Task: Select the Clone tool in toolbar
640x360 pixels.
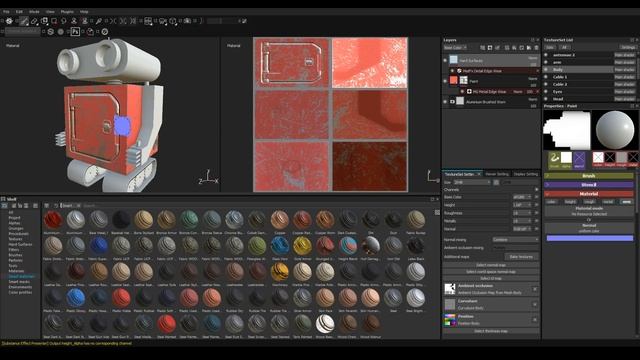Action: [74, 21]
